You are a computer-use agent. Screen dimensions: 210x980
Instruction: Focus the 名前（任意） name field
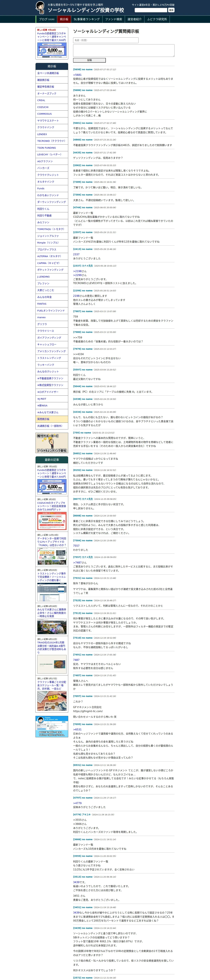pyautogui.click(x=105, y=40)
